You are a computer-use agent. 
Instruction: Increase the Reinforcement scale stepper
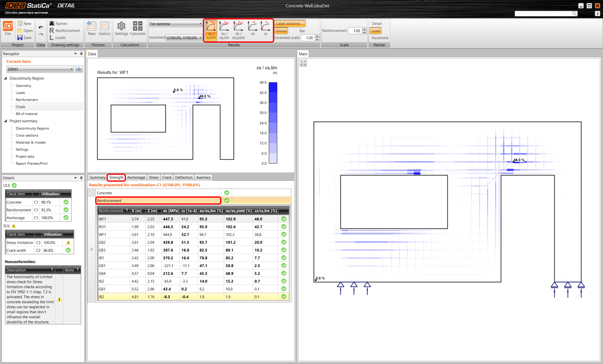364,29
